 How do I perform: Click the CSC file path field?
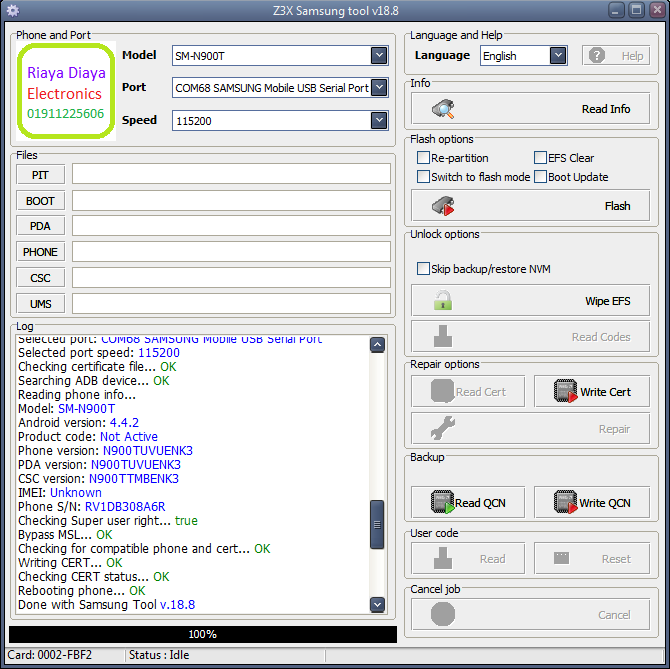pos(231,278)
